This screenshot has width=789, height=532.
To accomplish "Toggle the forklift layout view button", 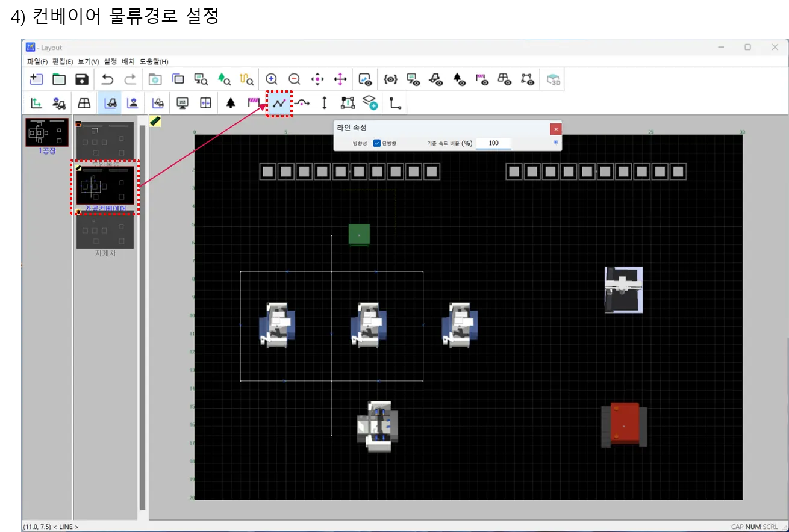I will pyautogui.click(x=110, y=103).
